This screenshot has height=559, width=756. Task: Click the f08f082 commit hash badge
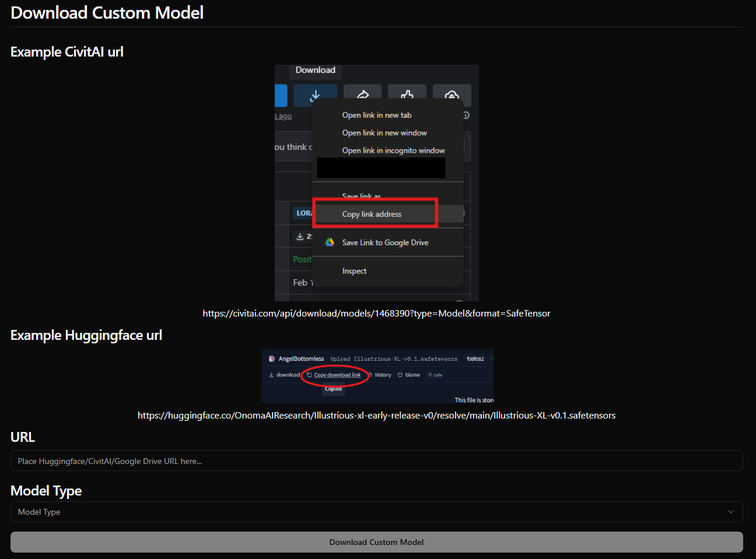(475, 359)
